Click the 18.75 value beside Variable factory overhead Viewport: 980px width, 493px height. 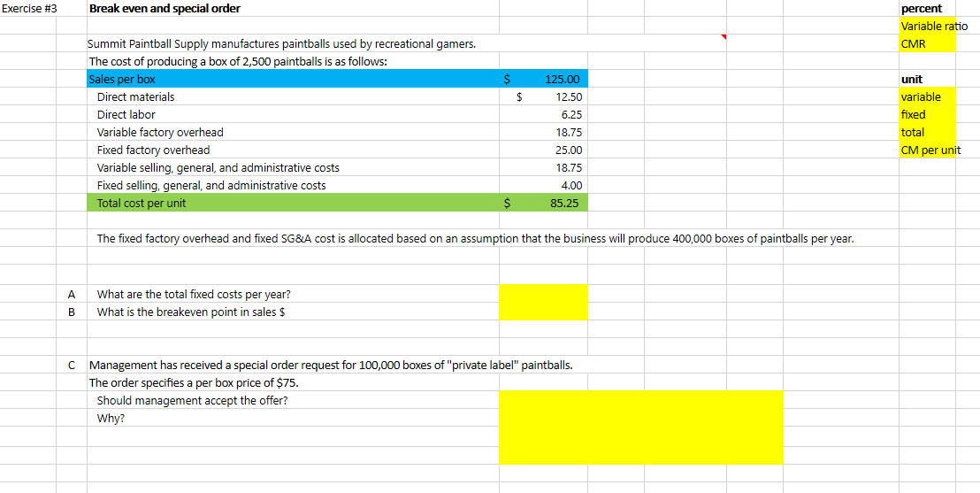(x=543, y=133)
